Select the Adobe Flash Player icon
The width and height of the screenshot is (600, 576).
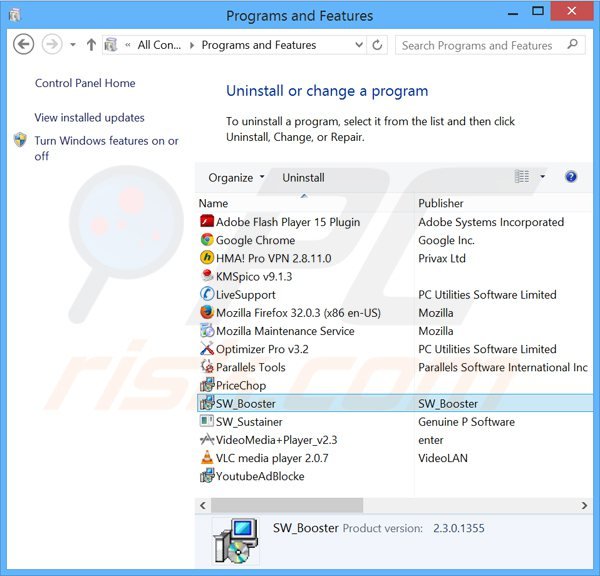207,222
